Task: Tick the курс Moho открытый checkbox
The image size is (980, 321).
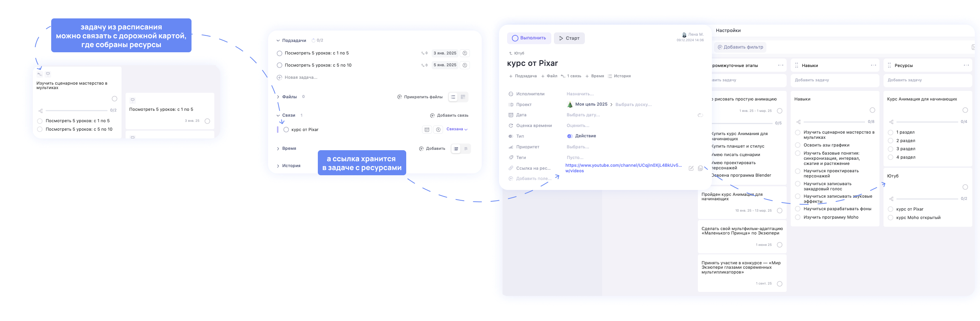Action: (x=890, y=218)
